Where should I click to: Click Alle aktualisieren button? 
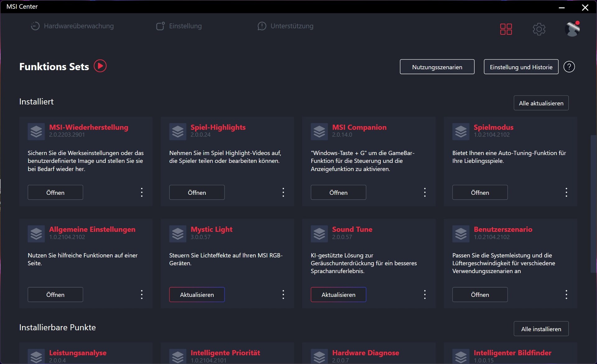541,103
